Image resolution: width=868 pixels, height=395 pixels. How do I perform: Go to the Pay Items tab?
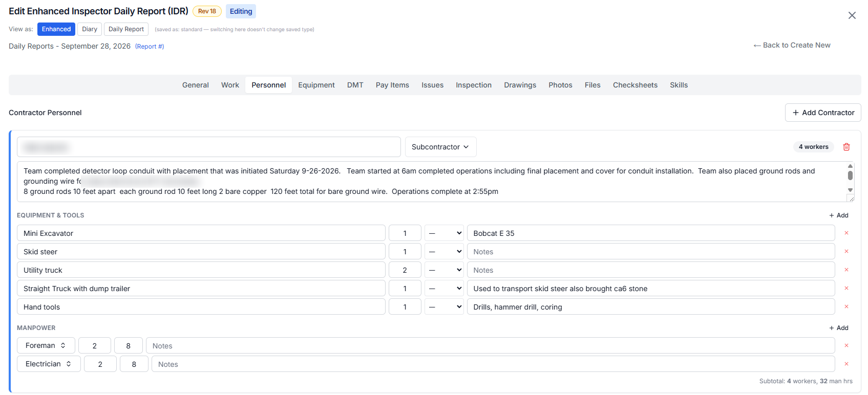pos(392,85)
